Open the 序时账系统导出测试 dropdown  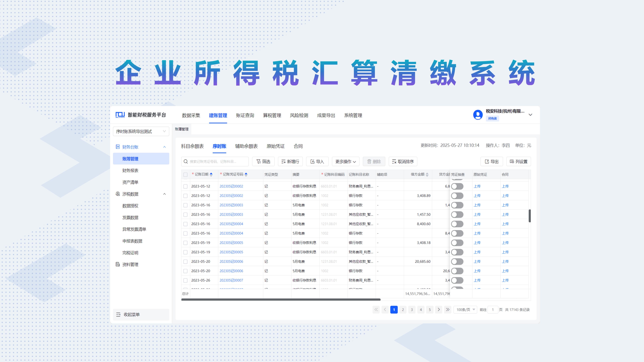141,131
